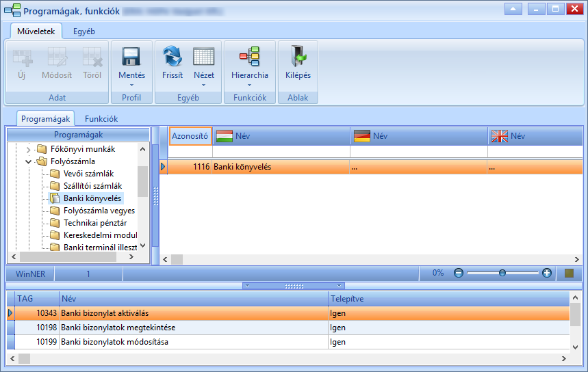Click the Főkönyvi munkák folder icon

(x=42, y=149)
